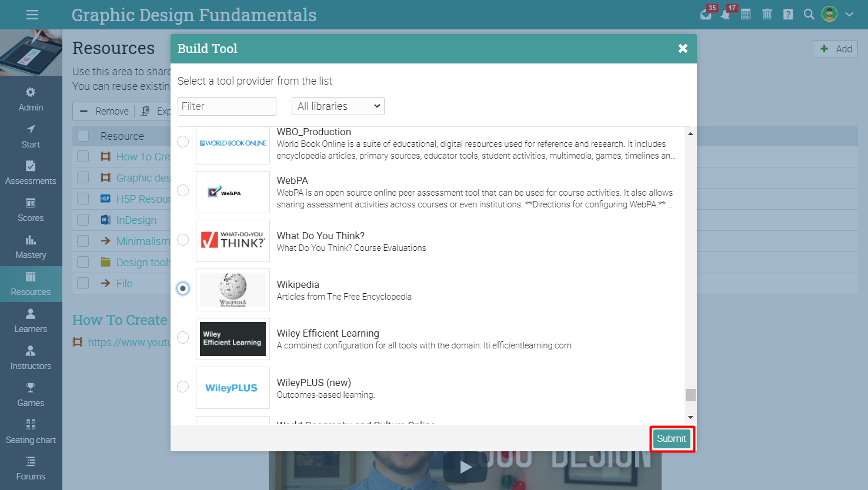This screenshot has width=868, height=490.
Task: Click the tool list scroll down arrow
Action: [x=690, y=417]
